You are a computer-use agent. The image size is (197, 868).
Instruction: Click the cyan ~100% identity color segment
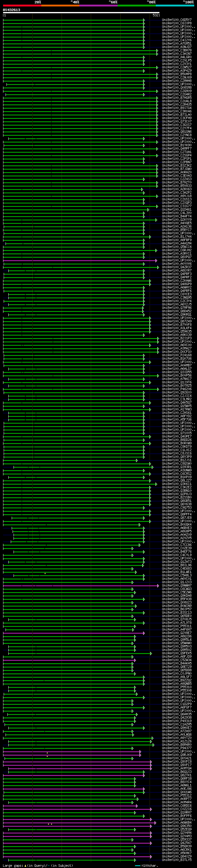tap(175, 6)
